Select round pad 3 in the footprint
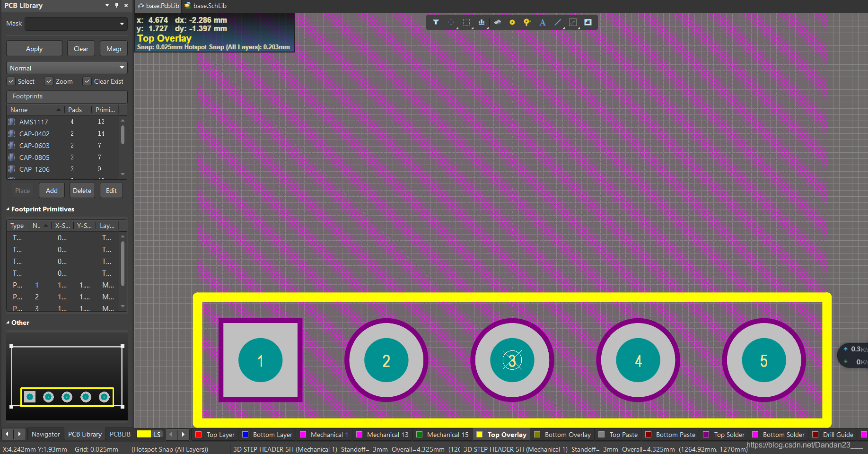Screen dimensions: 868x454 pos(512,360)
